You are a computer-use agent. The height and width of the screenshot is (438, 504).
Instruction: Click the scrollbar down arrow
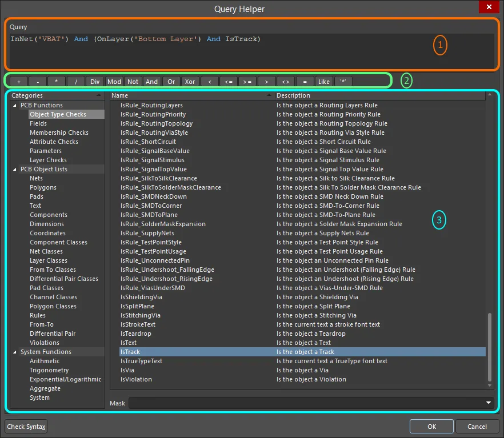tap(490, 385)
